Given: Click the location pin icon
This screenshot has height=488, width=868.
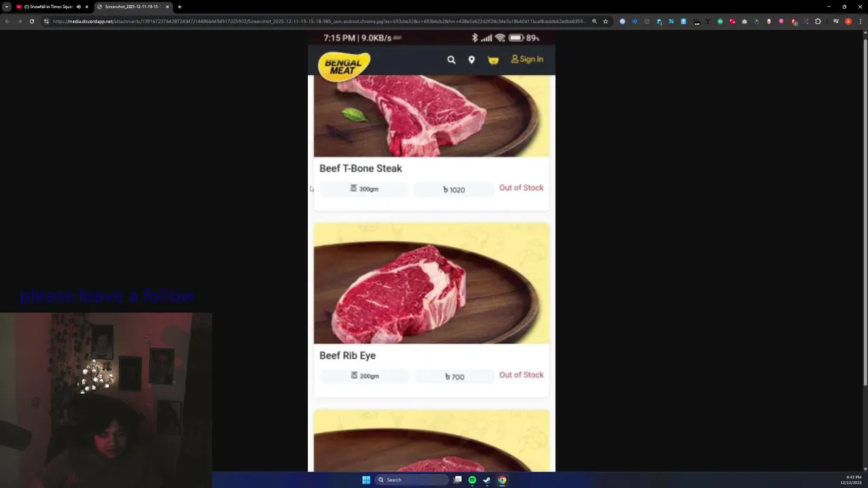Looking at the screenshot, I should pyautogui.click(x=471, y=60).
